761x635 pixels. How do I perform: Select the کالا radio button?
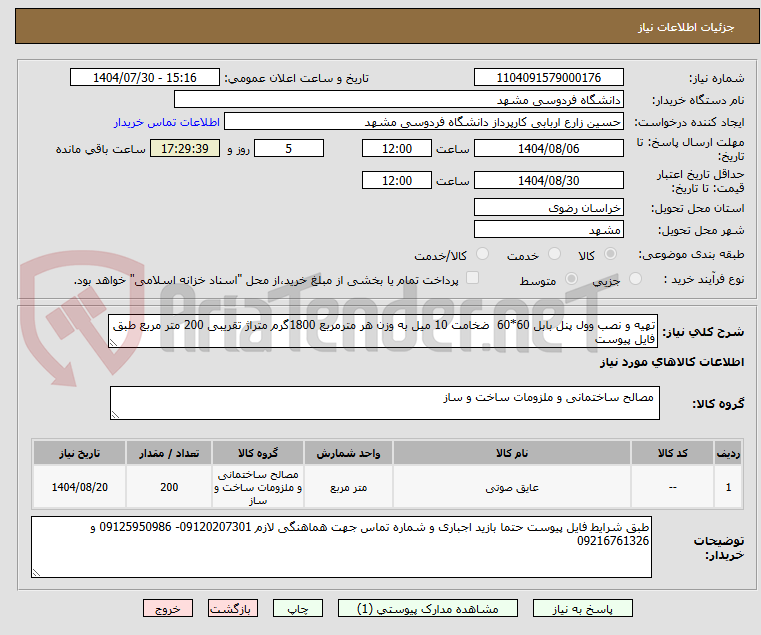pyautogui.click(x=611, y=254)
